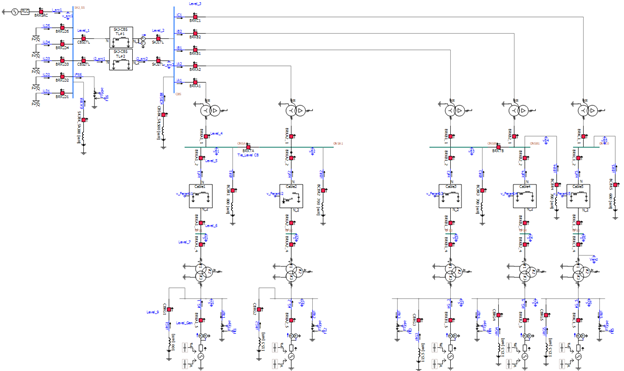Select the three-winding transformer below Cable5
624x371 pixels.
pos(580,273)
